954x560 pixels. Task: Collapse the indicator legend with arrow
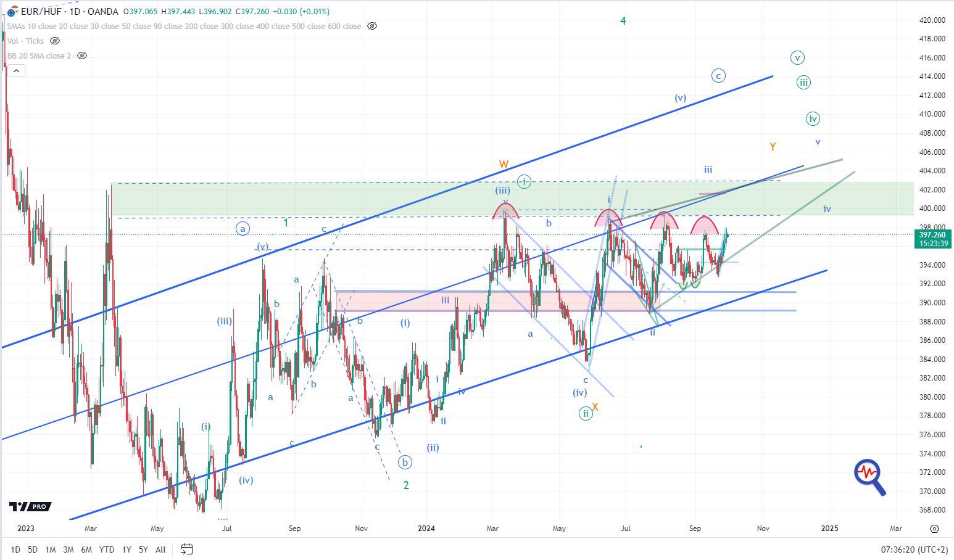click(16, 70)
